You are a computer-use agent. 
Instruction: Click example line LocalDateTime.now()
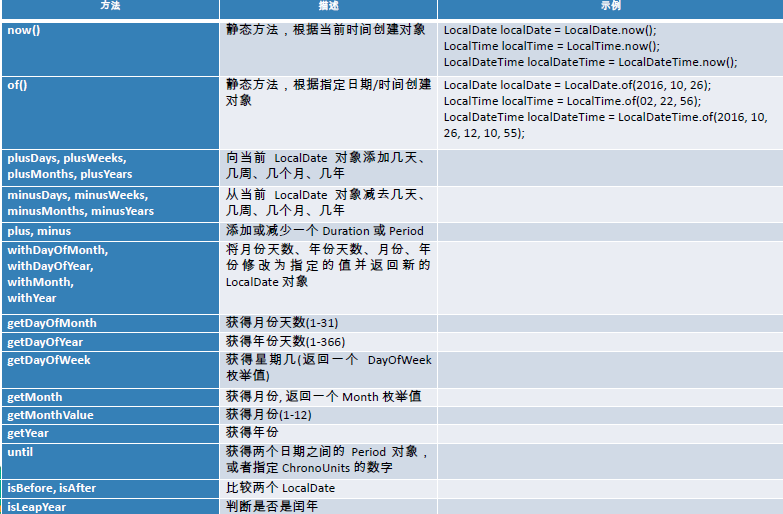click(x=590, y=62)
